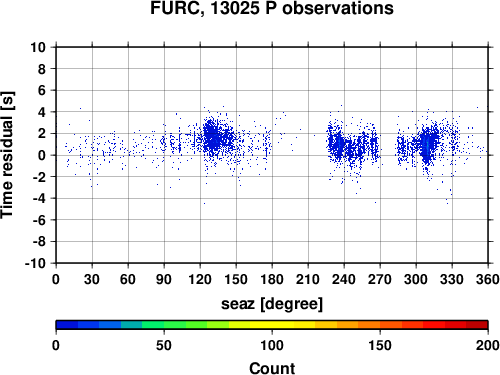Click the colorbar tick label '100'
This screenshot has width=500, height=375.
tap(272, 346)
